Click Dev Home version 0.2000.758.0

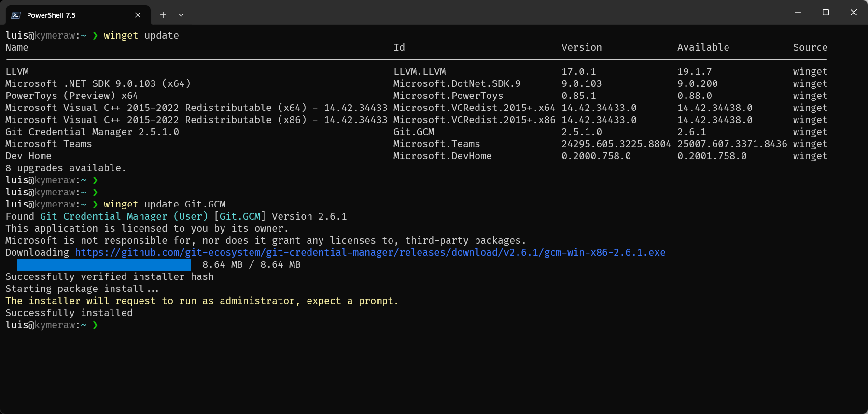596,156
